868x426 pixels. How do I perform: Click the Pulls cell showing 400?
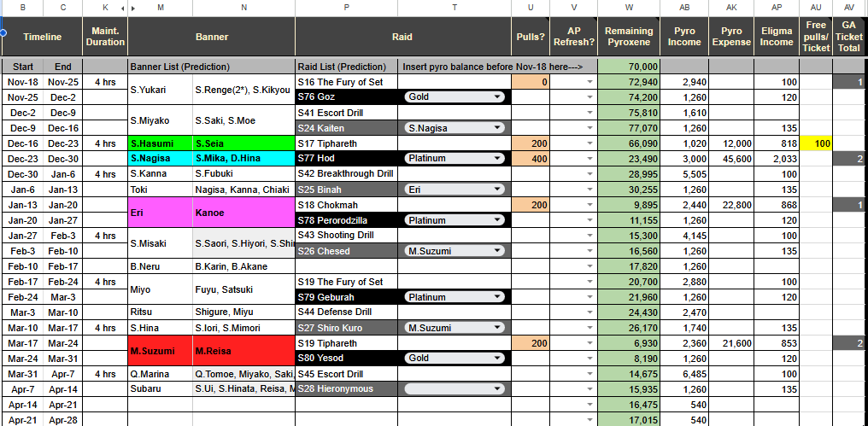point(531,159)
